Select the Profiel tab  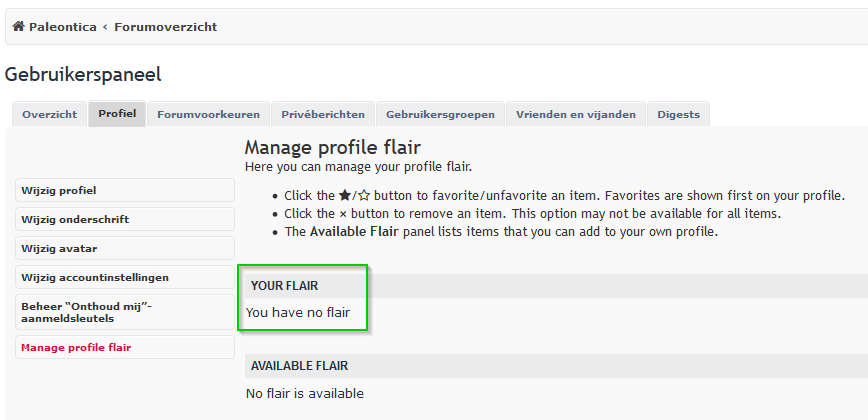tap(117, 113)
